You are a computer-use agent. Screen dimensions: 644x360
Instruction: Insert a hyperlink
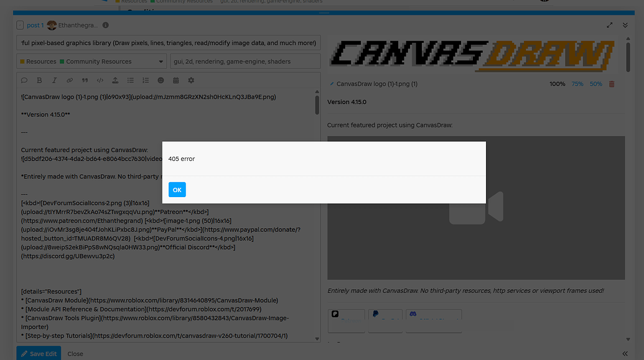pos(70,80)
